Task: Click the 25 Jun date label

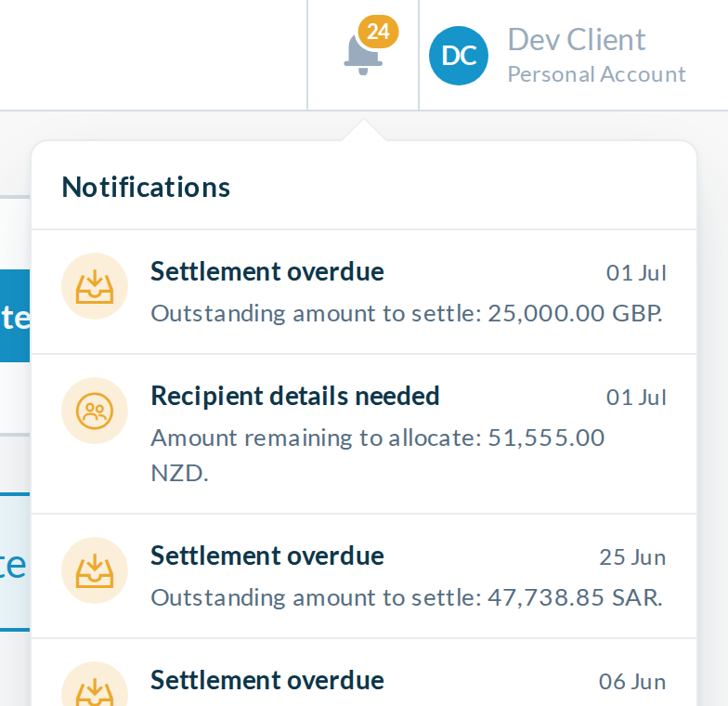Action: 632,557
